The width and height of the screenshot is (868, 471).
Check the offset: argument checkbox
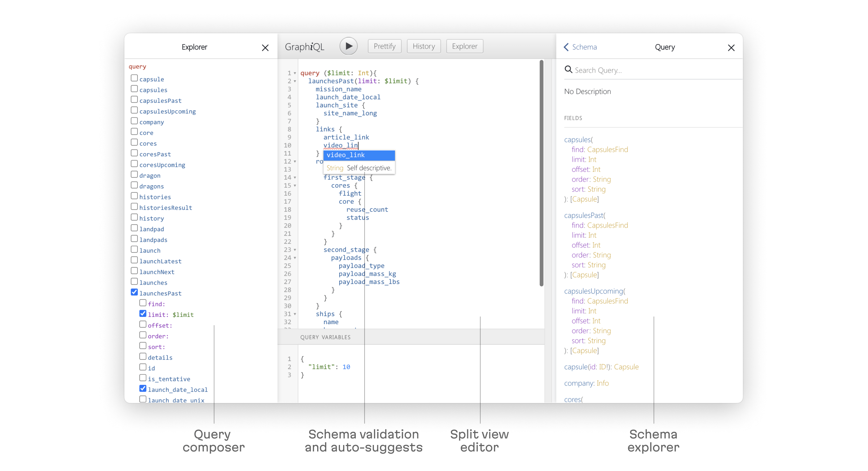(x=143, y=324)
